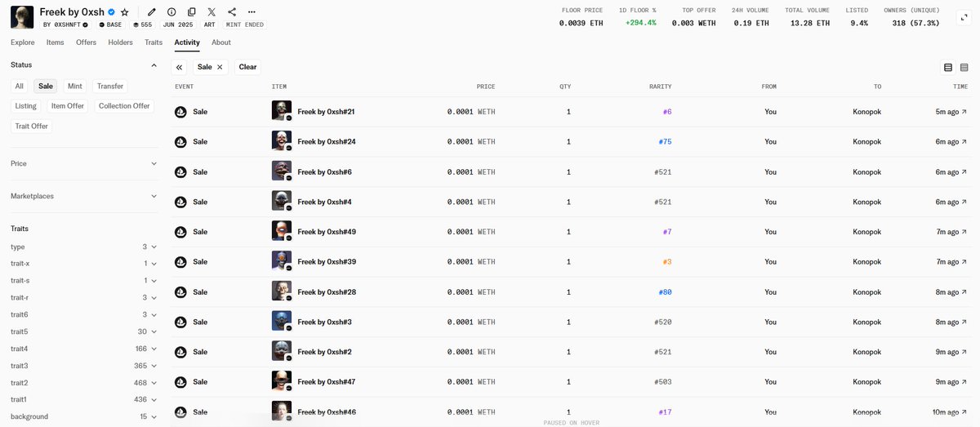The width and height of the screenshot is (980, 427).
Task: Click the Freek by Oxsh collection avatar
Action: pos(22,16)
